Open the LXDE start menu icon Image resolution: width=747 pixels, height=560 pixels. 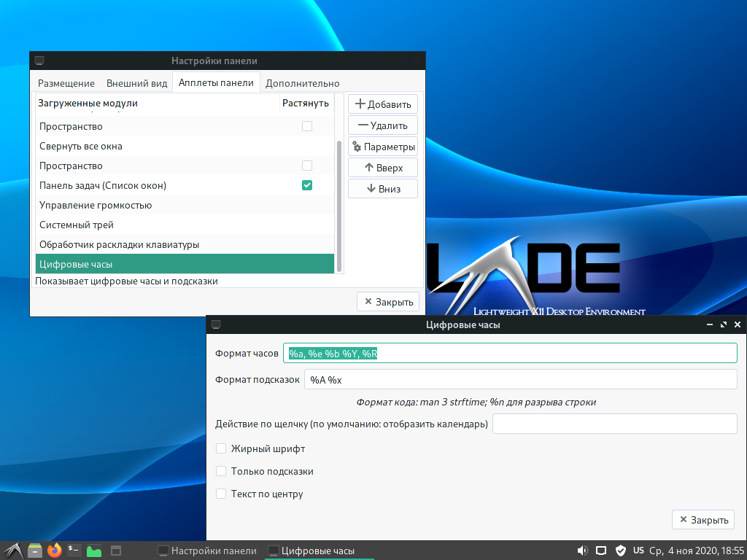(14, 551)
